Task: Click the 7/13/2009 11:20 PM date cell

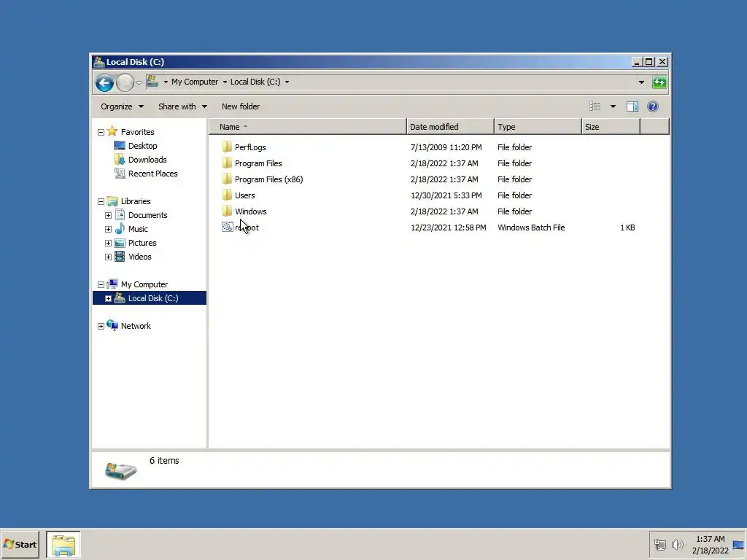Action: coord(446,147)
